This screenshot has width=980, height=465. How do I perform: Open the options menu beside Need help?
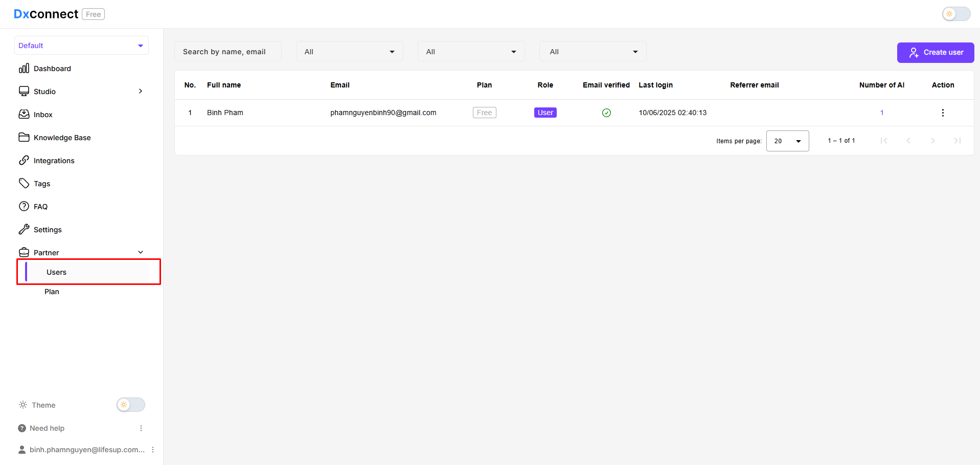tap(141, 428)
